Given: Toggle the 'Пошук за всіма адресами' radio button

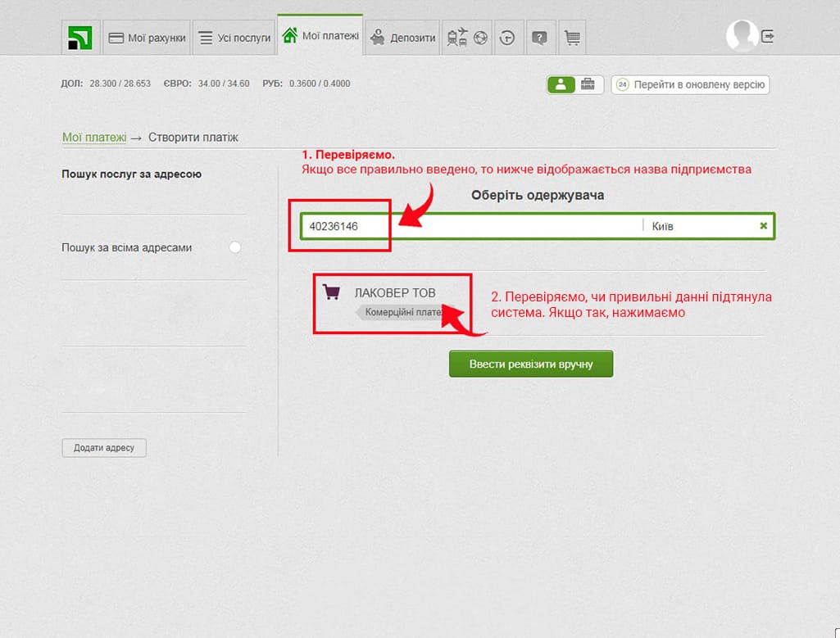Looking at the screenshot, I should (235, 247).
